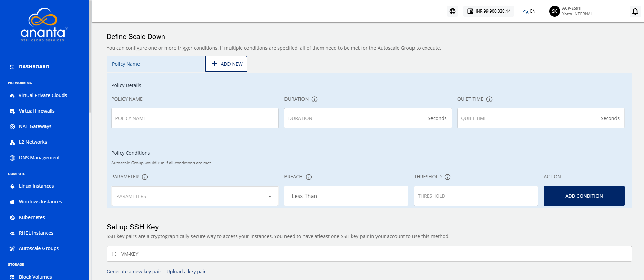Click the QUIET TIME info icon
644x280 pixels.
489,99
